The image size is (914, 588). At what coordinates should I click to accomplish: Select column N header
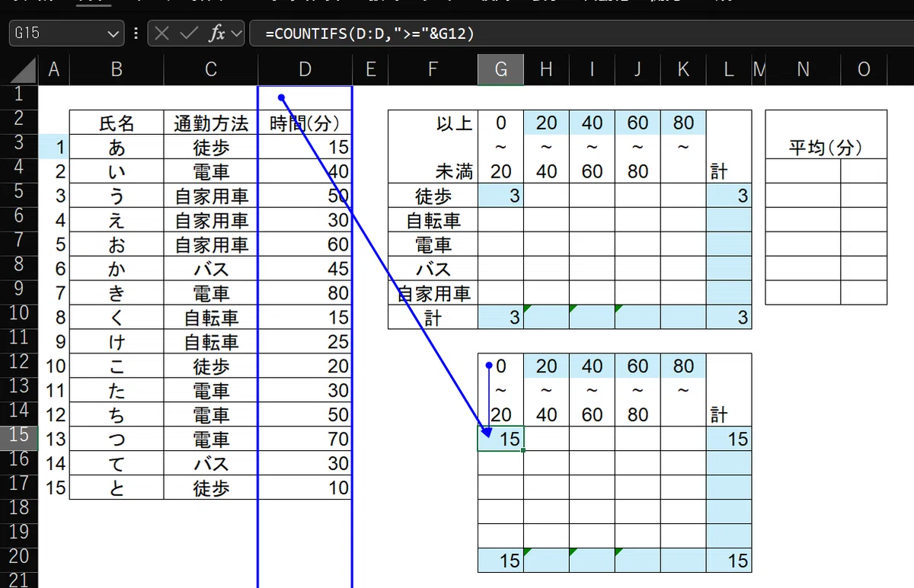(803, 70)
